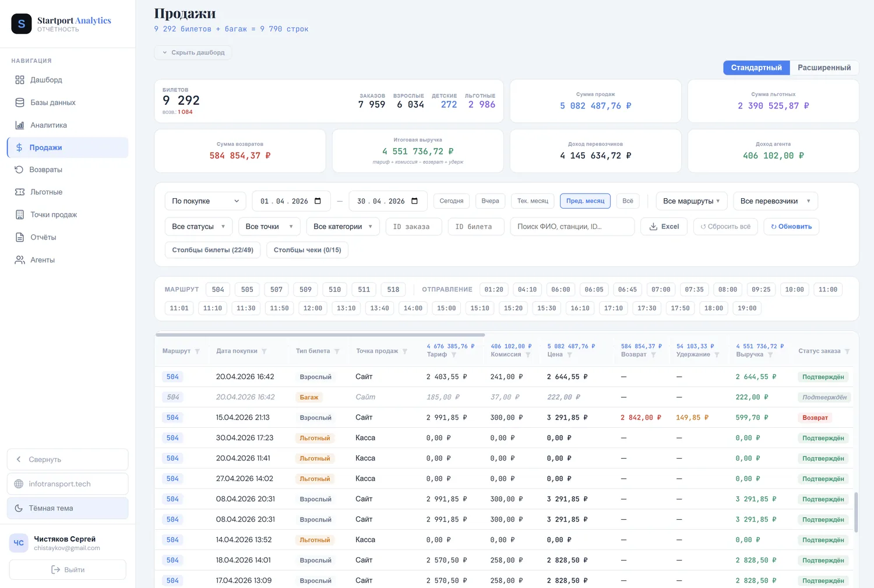Click the filter icon in Комиссия column
The height and width of the screenshot is (588, 874).
(x=528, y=355)
